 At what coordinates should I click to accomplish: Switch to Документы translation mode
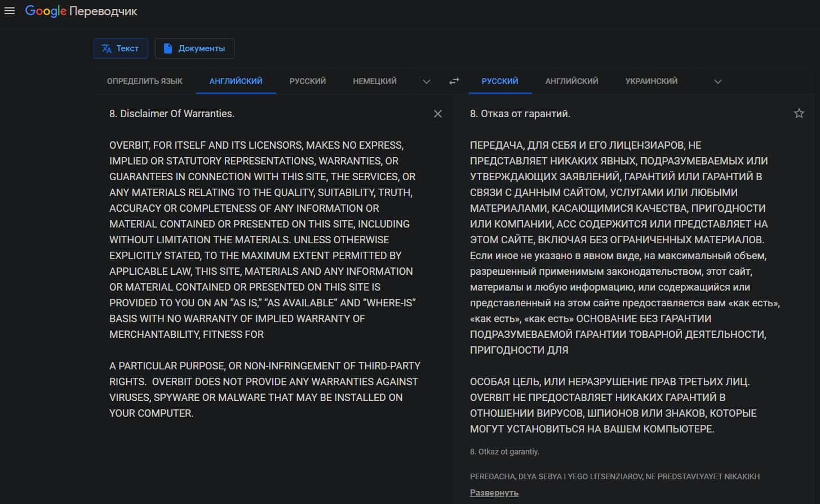click(194, 48)
